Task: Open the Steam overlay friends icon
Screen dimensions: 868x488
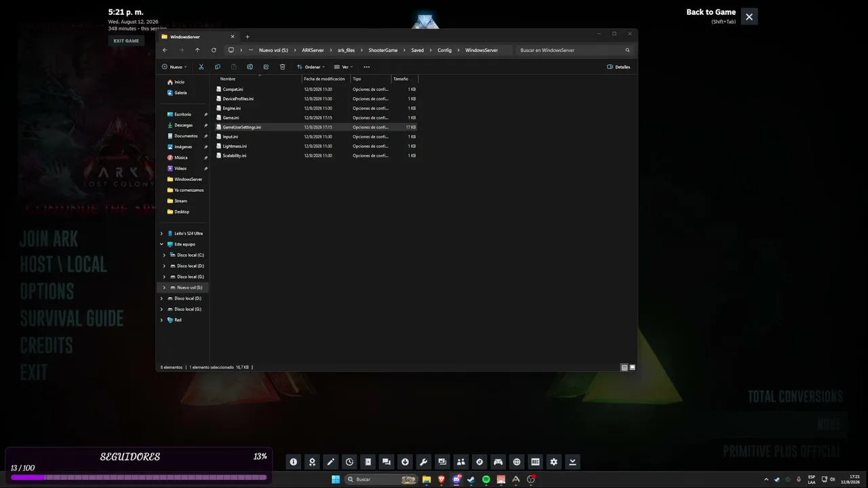Action: pos(461,462)
